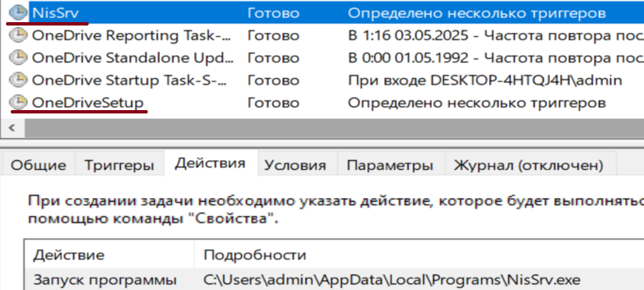Click Готово status of NisSrv row
This screenshot has width=644, height=290.
tap(273, 13)
